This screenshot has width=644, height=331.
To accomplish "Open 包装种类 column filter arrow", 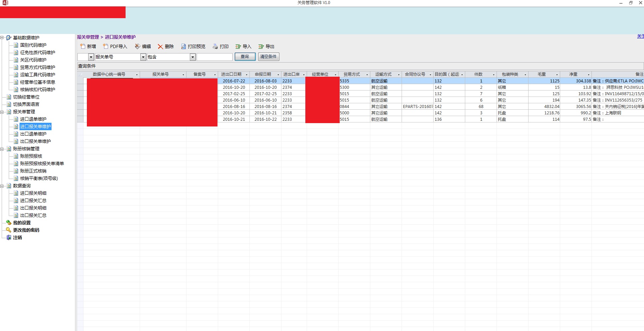I will coord(525,75).
